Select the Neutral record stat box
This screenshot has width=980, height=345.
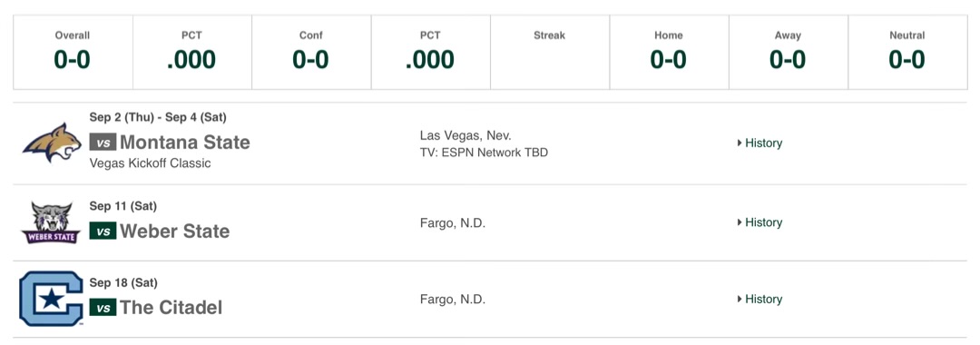pyautogui.click(x=907, y=53)
